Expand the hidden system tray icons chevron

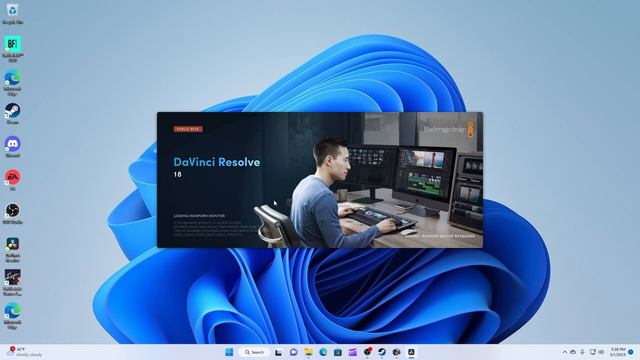565,352
